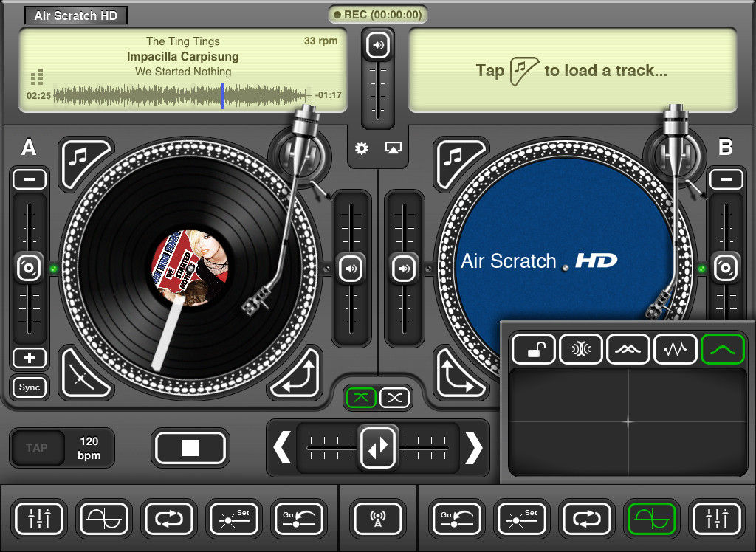Click the elapsed time '02:25'

pyautogui.click(x=38, y=95)
